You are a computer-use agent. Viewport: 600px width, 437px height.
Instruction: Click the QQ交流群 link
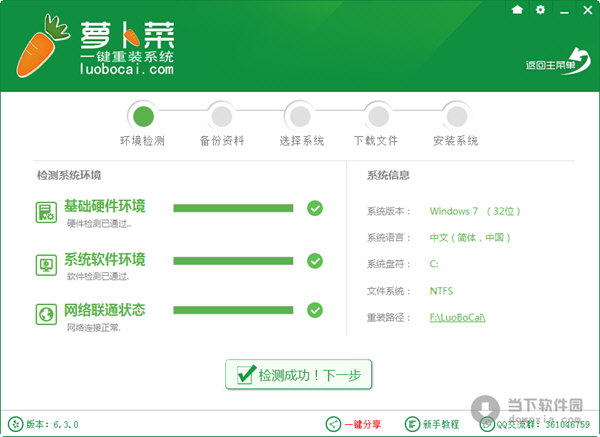coord(543,424)
